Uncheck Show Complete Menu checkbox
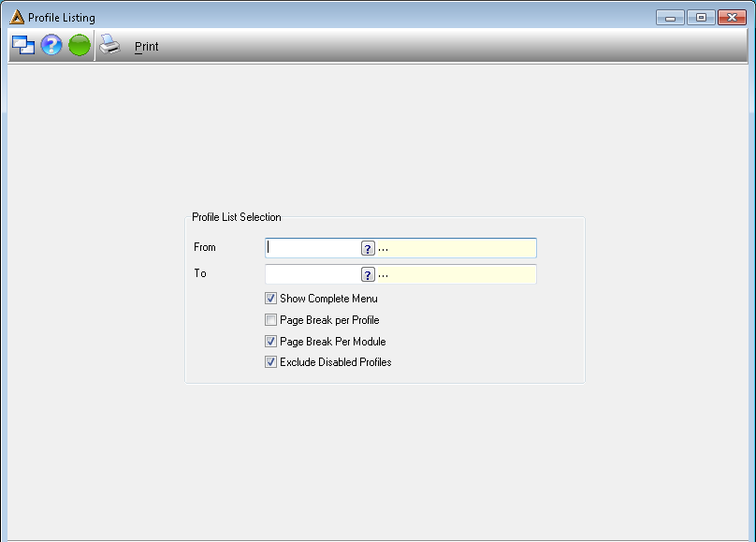756x542 pixels. (x=270, y=299)
